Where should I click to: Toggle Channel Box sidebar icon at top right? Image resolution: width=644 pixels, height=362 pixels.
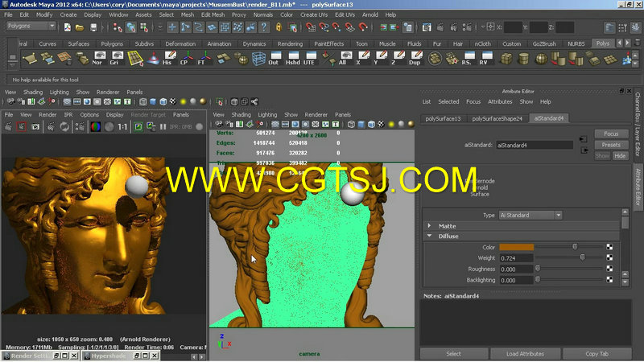click(x=636, y=27)
